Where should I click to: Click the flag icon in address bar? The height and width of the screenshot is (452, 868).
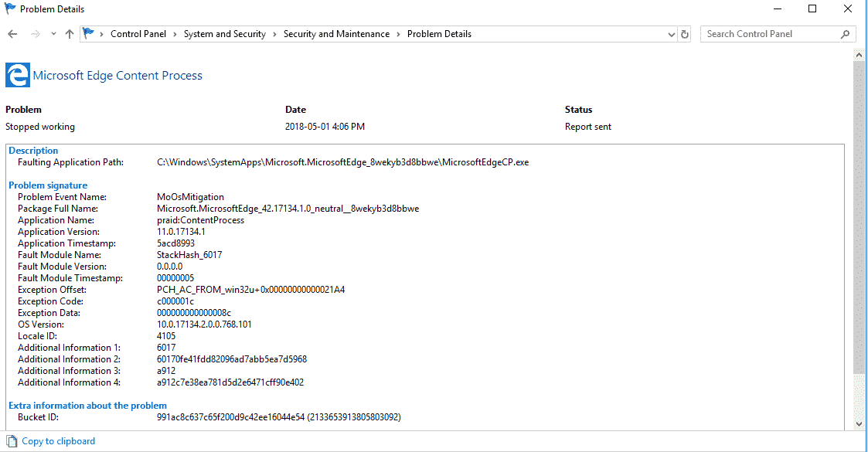click(x=88, y=34)
